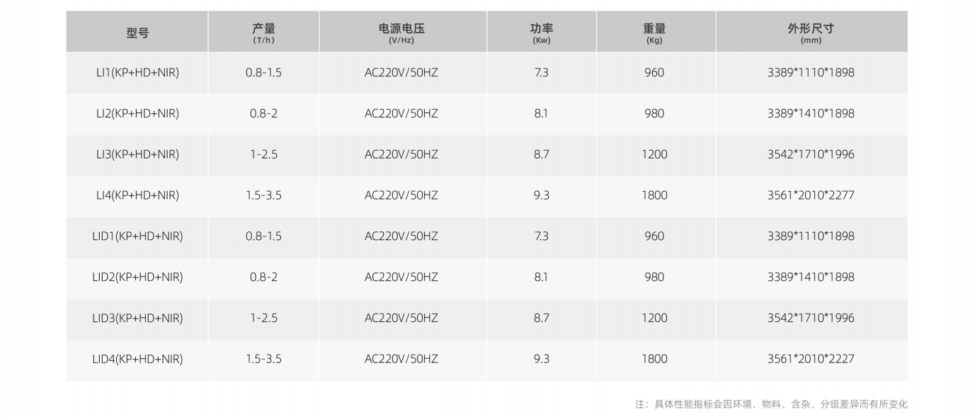Select the footnote text starting with 注
The image size is (980, 419).
pos(771,404)
